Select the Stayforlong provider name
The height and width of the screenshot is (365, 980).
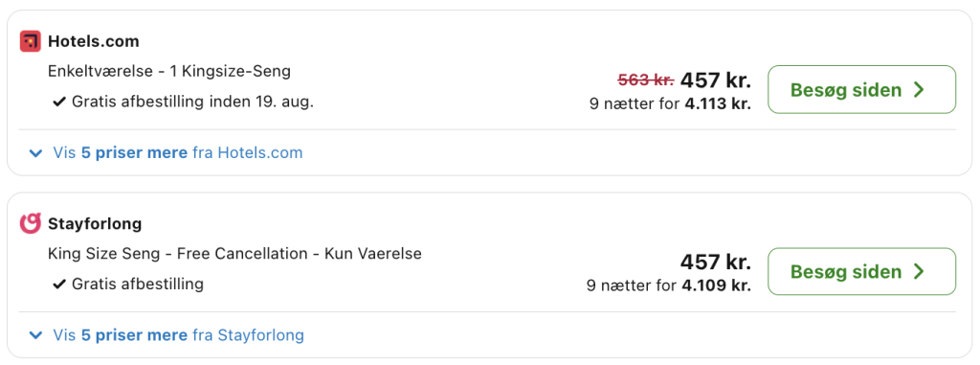(x=95, y=223)
